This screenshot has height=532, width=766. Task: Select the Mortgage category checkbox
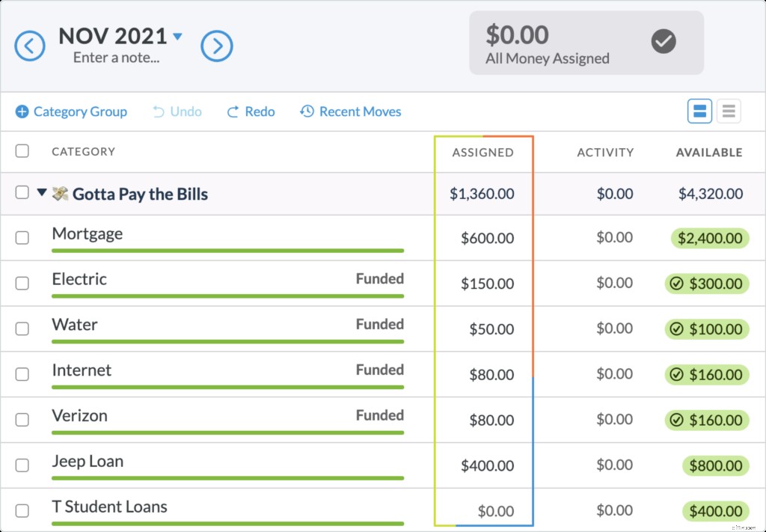(22, 237)
